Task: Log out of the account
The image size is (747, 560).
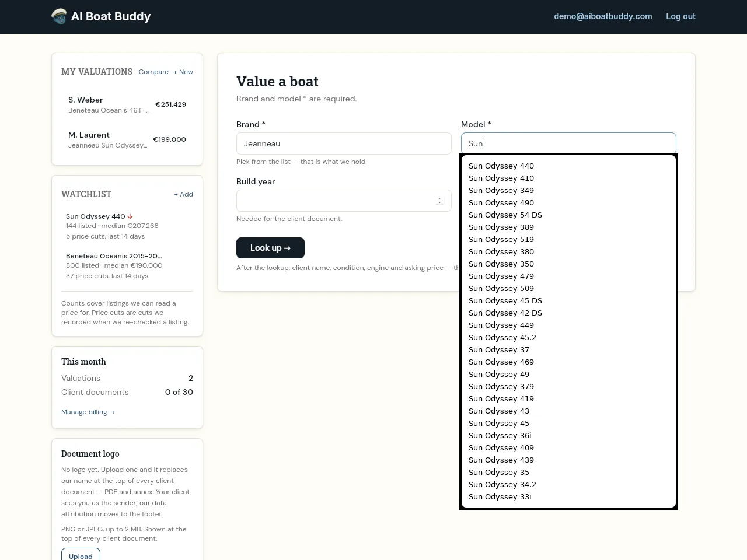Action: coord(680,16)
